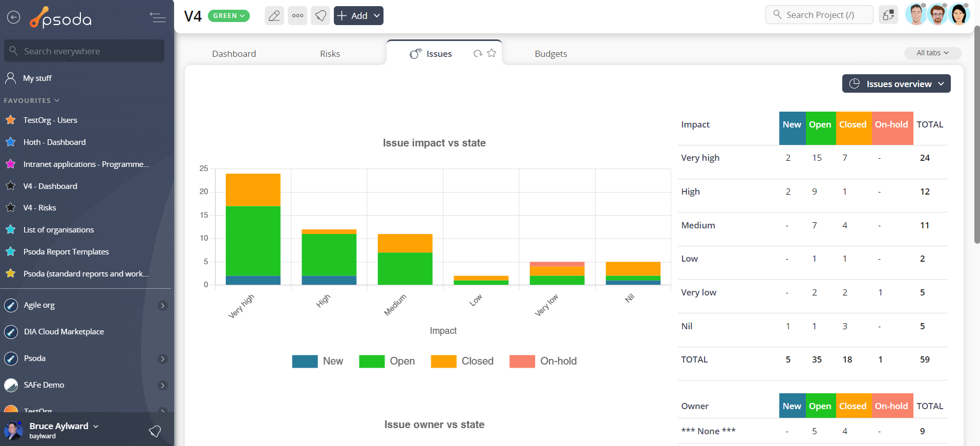Collapse the FAVOURITES section
Screen dimensions: 980x446
point(32,100)
